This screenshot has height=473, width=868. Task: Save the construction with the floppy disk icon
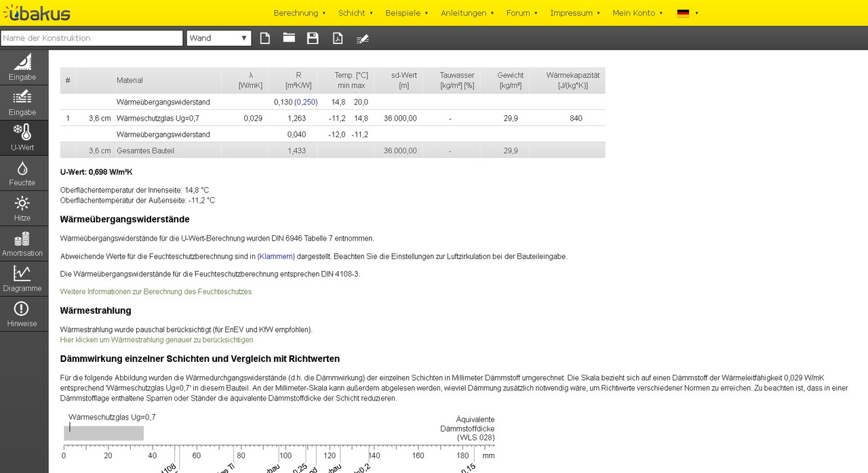tap(313, 38)
